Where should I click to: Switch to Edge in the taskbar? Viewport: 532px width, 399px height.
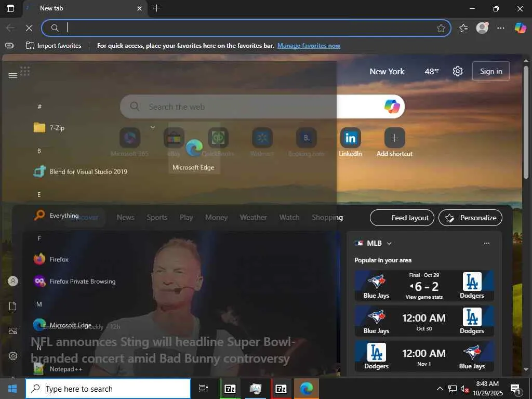click(307, 389)
